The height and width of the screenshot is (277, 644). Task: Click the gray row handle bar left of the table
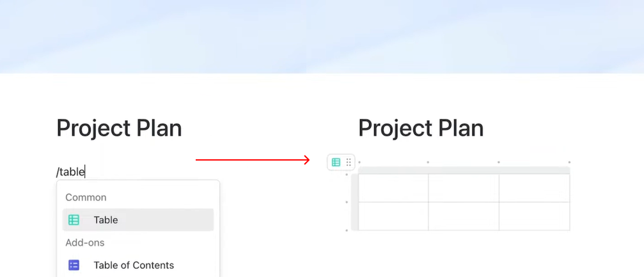(x=355, y=202)
